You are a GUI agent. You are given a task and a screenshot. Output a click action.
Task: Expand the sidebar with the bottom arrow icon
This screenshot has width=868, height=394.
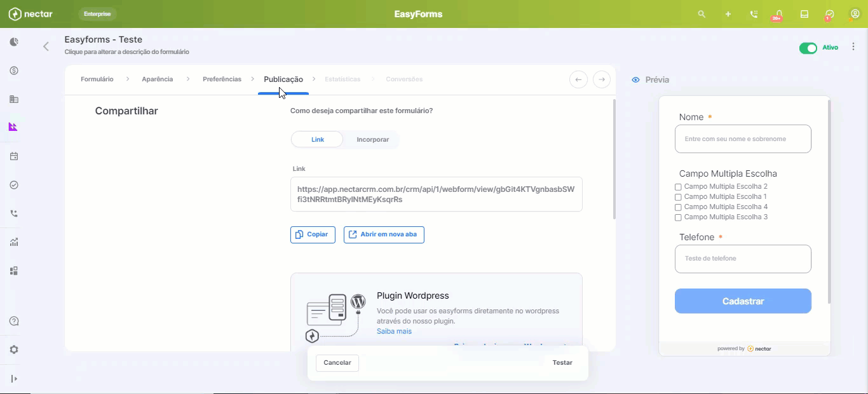[14, 379]
